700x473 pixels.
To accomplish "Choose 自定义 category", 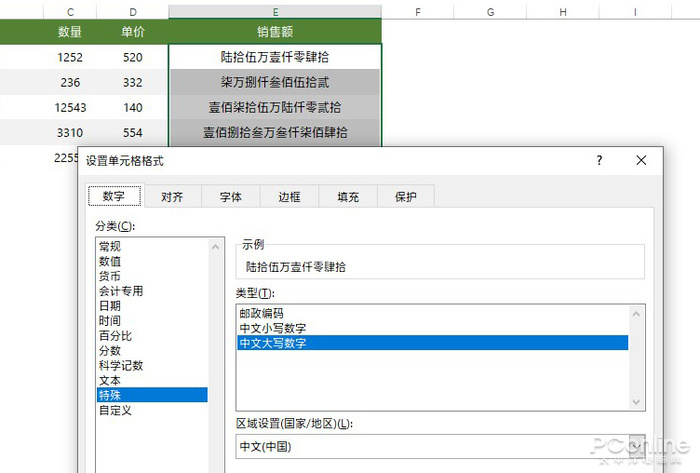I will pos(115,410).
